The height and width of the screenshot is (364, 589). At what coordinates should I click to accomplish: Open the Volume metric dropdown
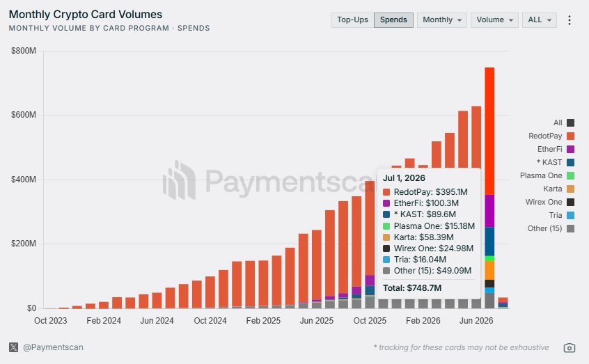[x=494, y=20]
